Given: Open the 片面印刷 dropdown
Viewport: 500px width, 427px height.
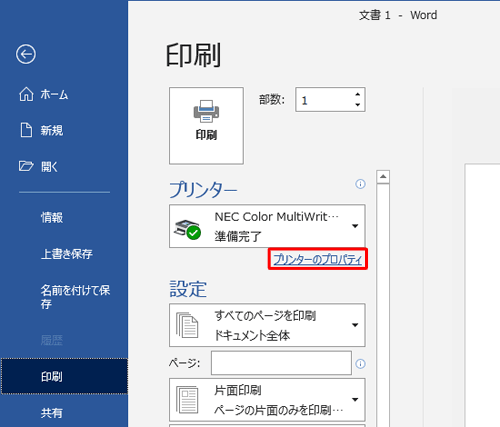Looking at the screenshot, I should (x=267, y=400).
